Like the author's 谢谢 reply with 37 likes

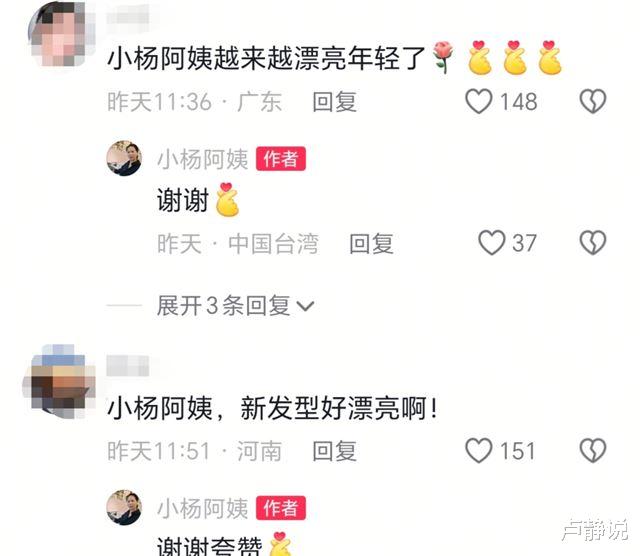(491, 242)
